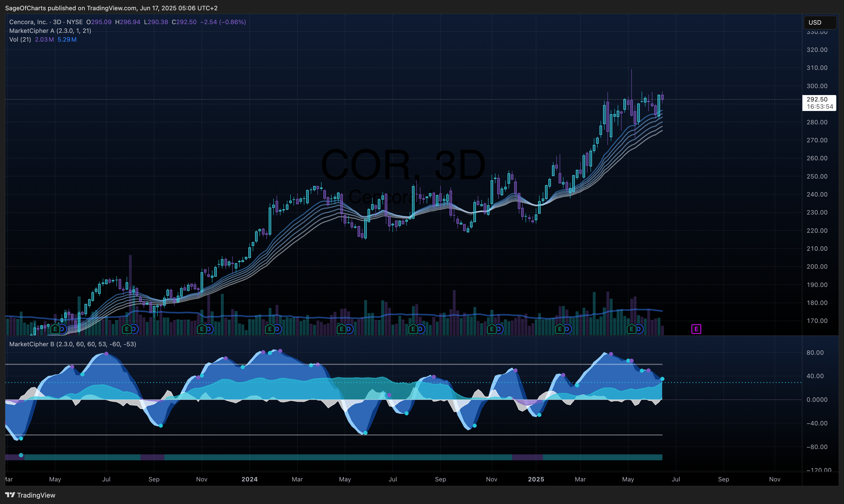
Task: Click the 170.00 price axis label
Action: (x=817, y=321)
